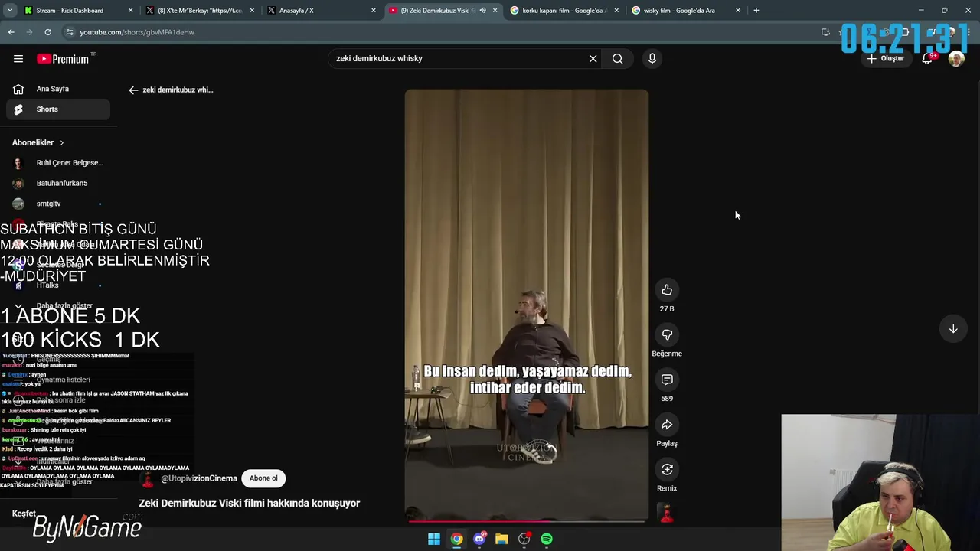Image resolution: width=980 pixels, height=551 pixels.
Task: View site information icon in address bar
Action: (70, 32)
